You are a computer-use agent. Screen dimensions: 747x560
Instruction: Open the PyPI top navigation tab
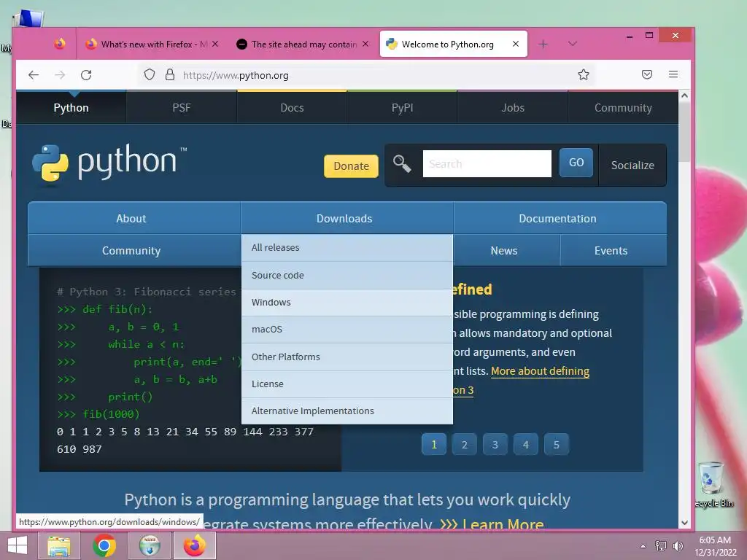(x=402, y=108)
